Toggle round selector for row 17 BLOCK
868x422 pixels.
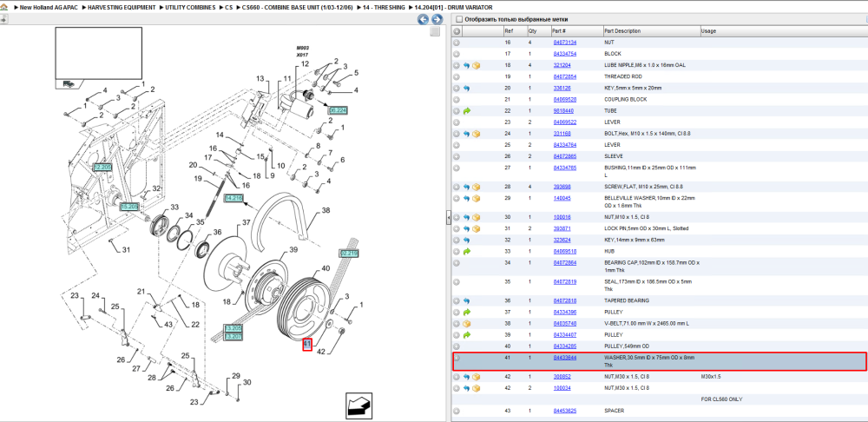(457, 54)
